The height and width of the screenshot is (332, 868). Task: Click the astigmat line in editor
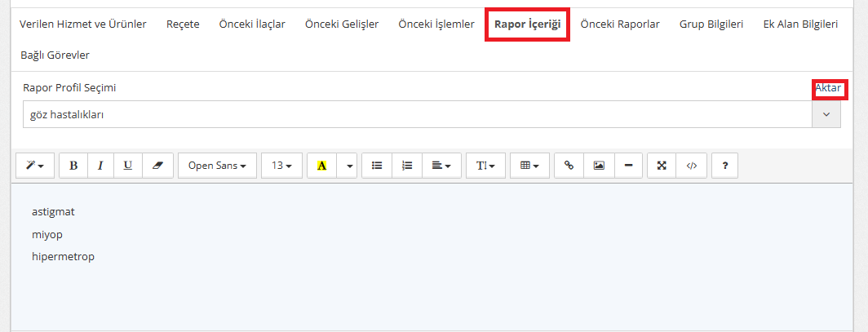53,212
